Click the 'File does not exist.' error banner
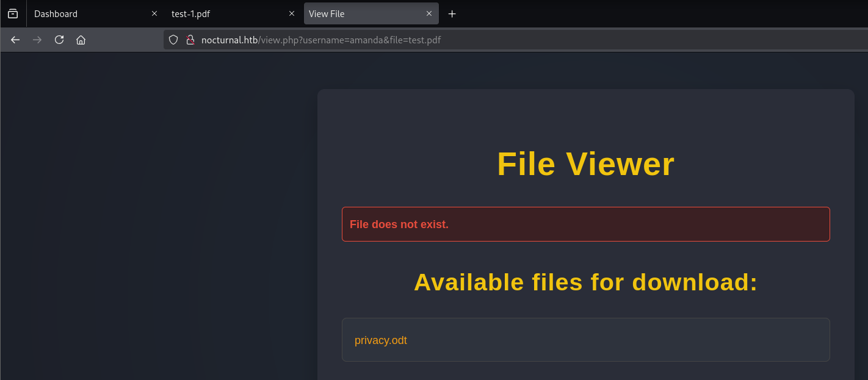This screenshot has width=868, height=380. point(585,224)
